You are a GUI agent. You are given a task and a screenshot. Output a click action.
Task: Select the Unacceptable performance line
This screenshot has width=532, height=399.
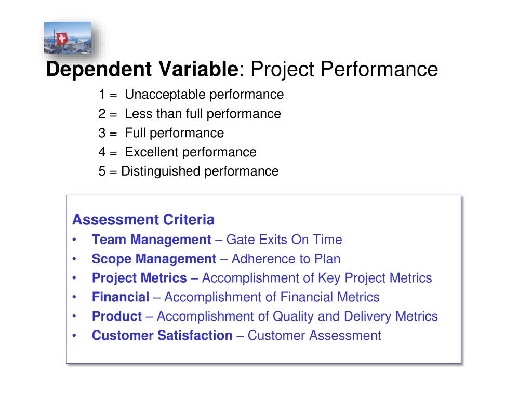[x=191, y=95]
